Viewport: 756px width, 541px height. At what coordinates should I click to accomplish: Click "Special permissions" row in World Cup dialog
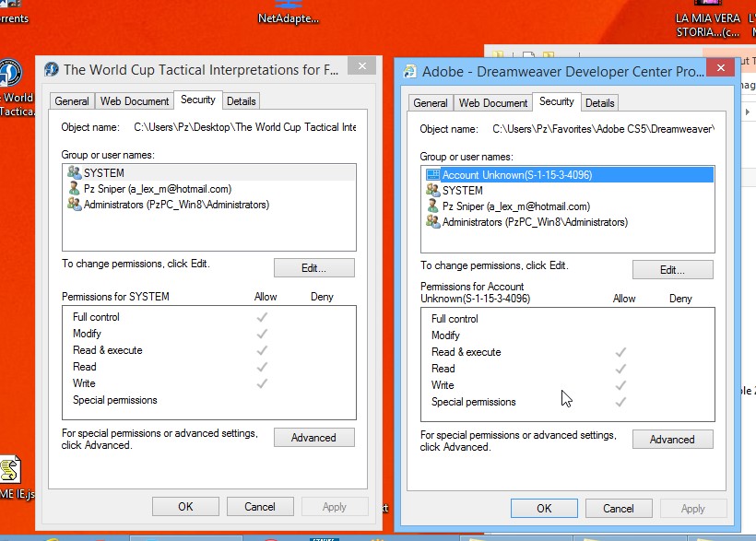pos(114,400)
